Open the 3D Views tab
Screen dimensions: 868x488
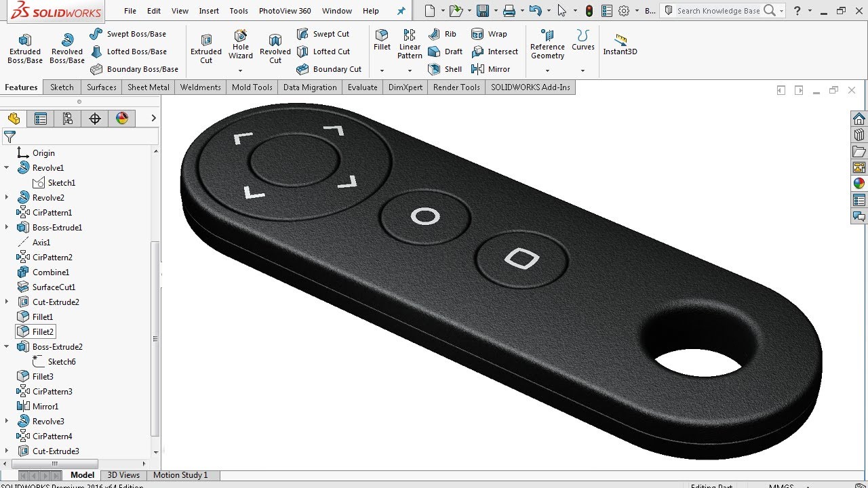tap(123, 475)
